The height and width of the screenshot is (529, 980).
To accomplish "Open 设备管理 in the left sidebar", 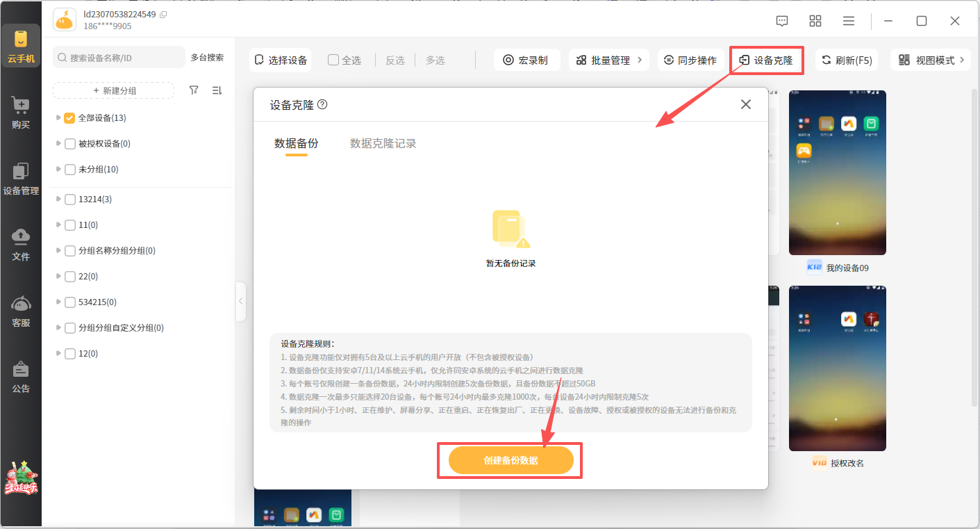I will 21,179.
